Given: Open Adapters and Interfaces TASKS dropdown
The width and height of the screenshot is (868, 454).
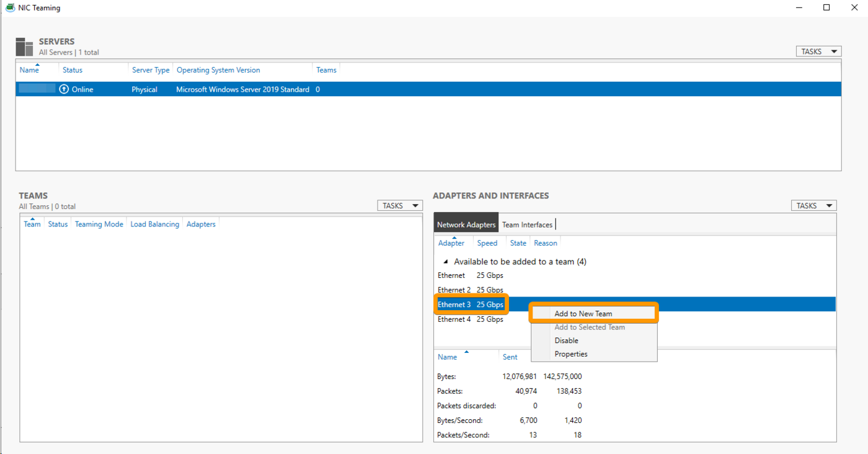Looking at the screenshot, I should (x=813, y=205).
